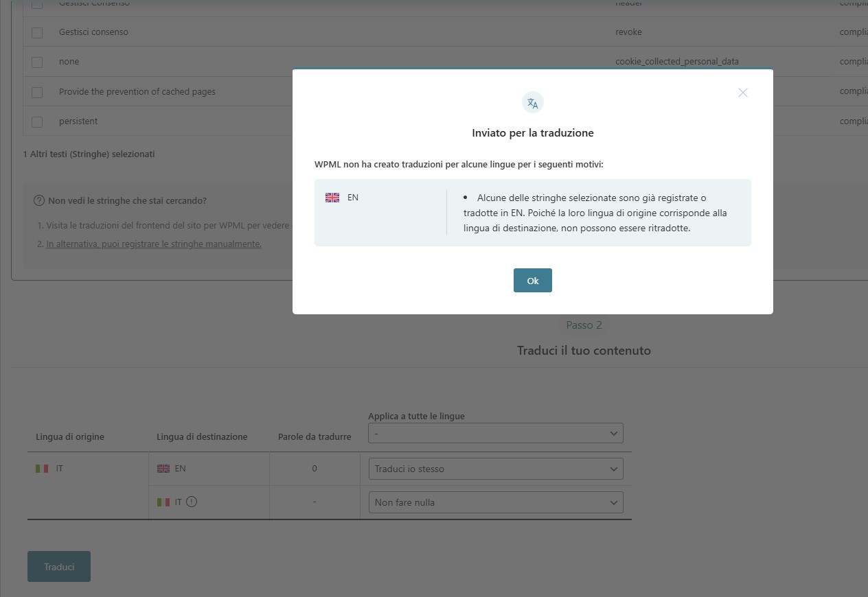Expand the 'Traduci io stesso' dropdown
The image size is (868, 597).
coord(495,469)
